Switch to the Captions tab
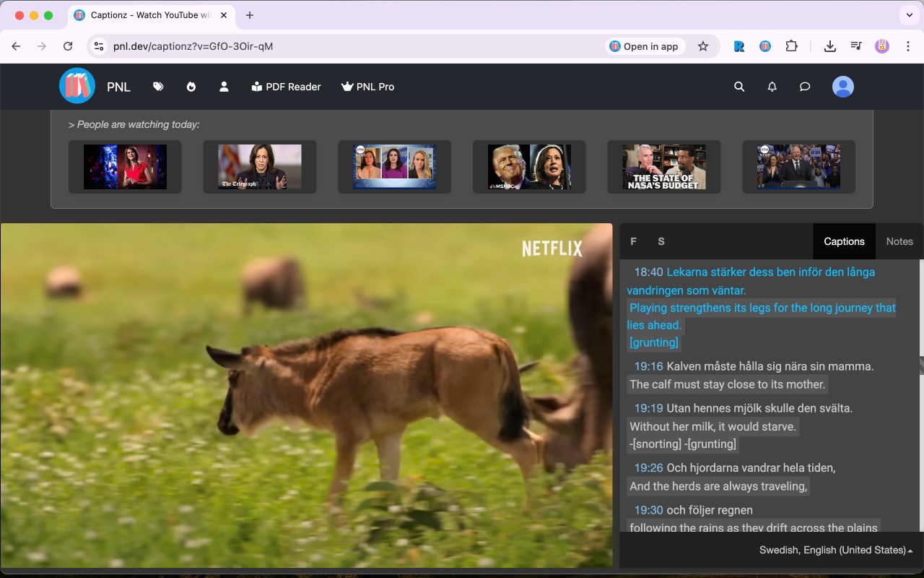924x578 pixels. 844,241
